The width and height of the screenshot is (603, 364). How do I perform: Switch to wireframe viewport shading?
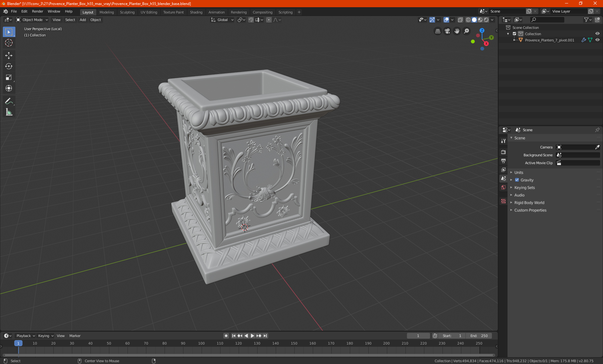(468, 20)
